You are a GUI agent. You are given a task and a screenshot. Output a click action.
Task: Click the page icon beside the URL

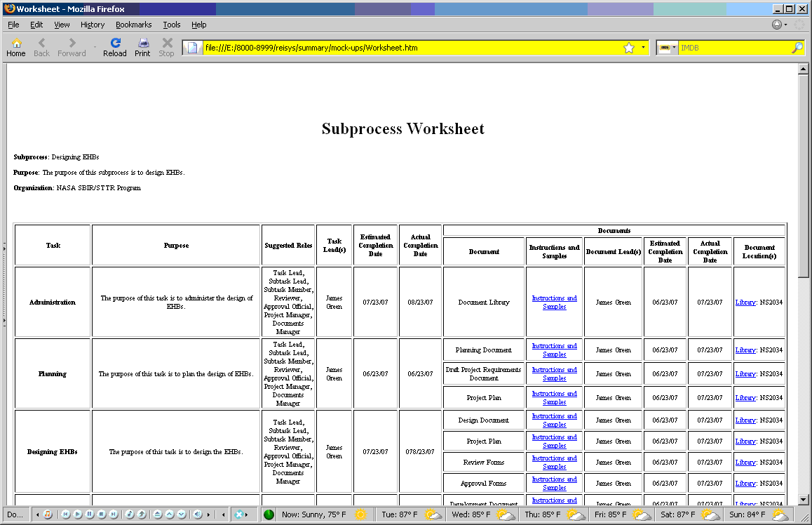[192, 48]
